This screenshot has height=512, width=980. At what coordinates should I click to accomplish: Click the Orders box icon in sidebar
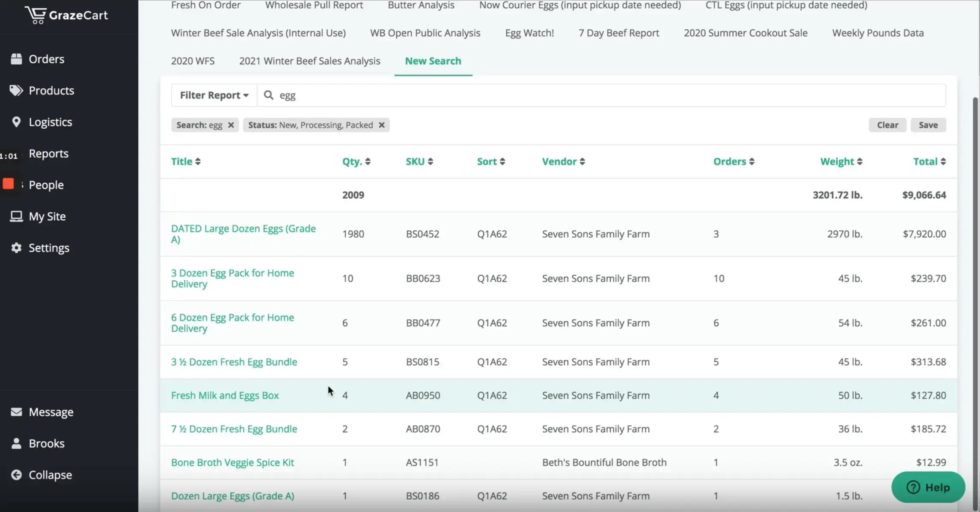click(16, 59)
